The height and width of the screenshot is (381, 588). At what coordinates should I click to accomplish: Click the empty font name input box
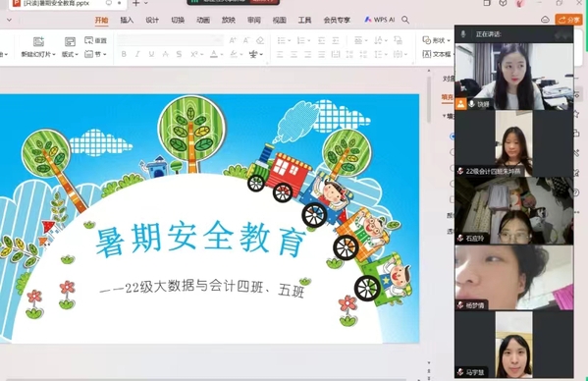pos(170,40)
